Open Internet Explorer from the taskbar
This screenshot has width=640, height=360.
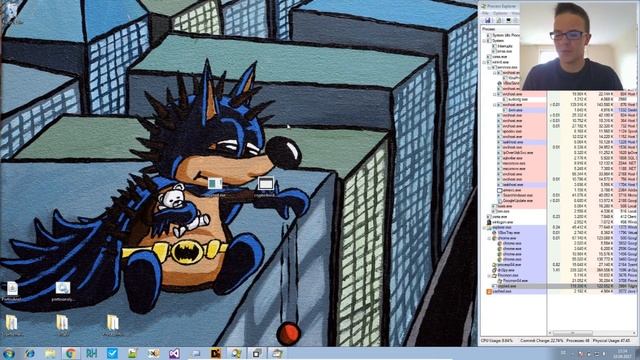tap(29, 353)
